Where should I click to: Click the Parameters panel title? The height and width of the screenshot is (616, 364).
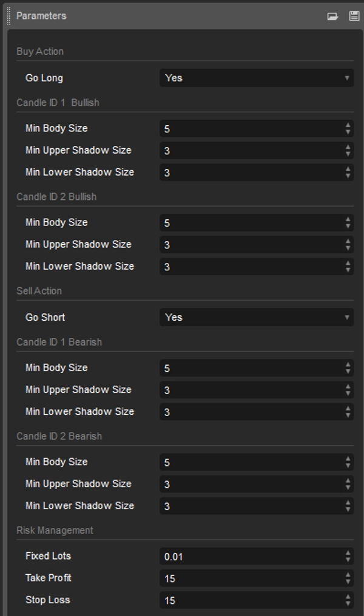(x=41, y=16)
